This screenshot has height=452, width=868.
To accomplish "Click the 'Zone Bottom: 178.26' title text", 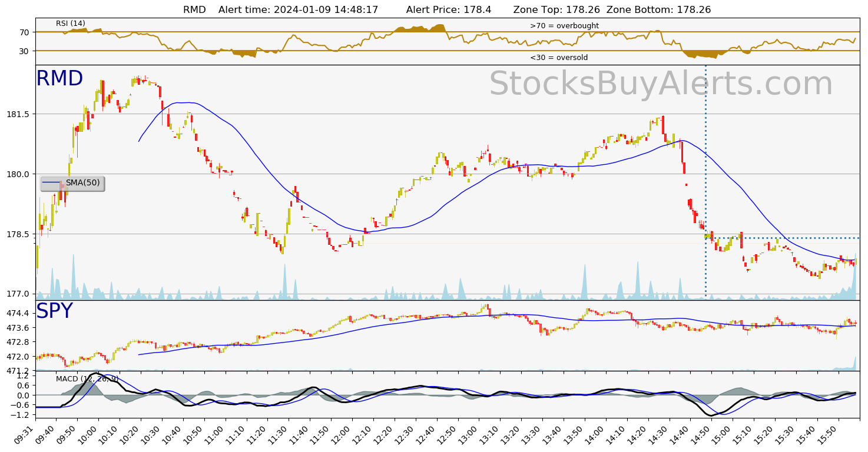I will click(658, 9).
